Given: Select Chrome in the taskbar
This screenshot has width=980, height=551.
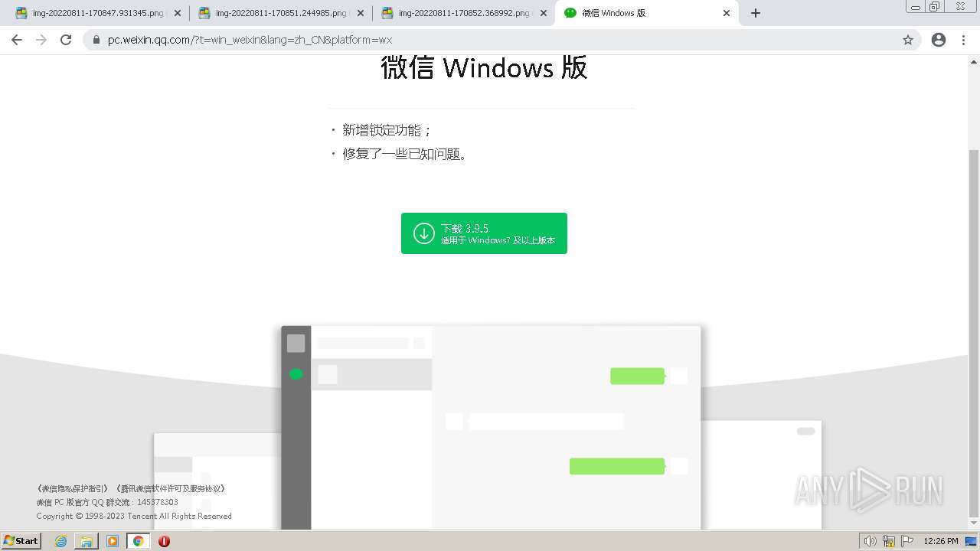Looking at the screenshot, I should tap(139, 541).
